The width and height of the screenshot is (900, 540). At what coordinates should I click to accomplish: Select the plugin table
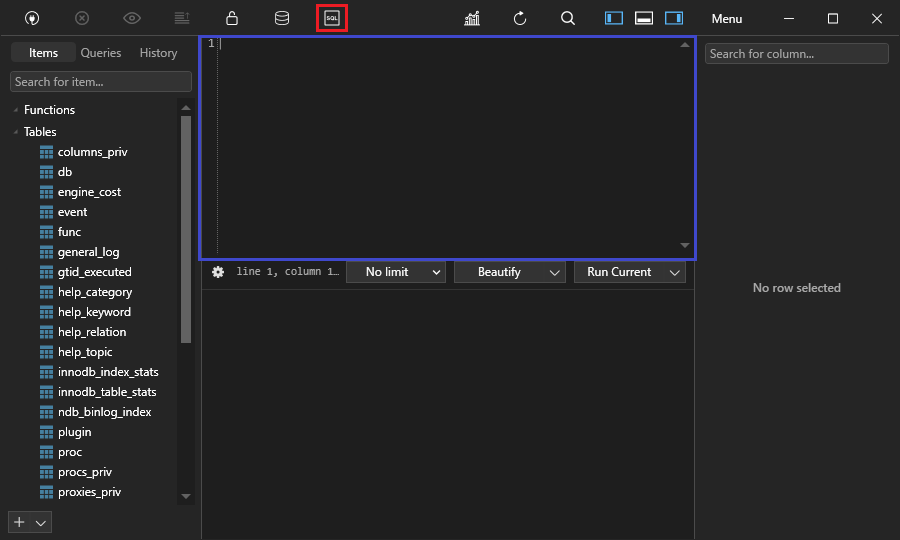[75, 432]
